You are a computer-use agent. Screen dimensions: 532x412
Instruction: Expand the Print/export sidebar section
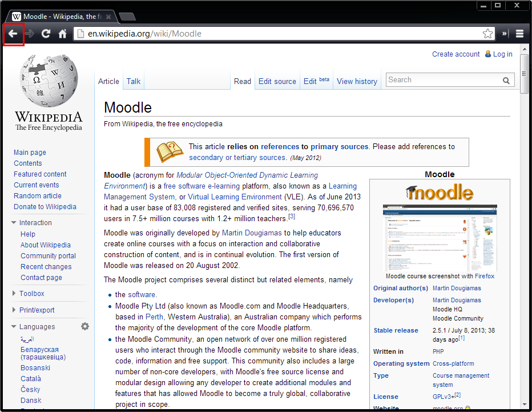click(14, 310)
